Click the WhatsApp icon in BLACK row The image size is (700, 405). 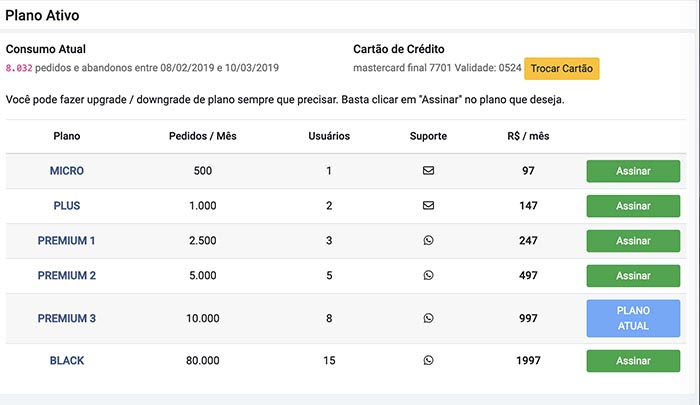(x=428, y=360)
